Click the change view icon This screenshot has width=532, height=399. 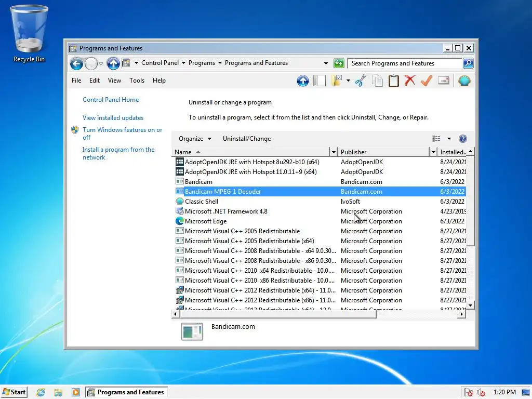point(436,138)
